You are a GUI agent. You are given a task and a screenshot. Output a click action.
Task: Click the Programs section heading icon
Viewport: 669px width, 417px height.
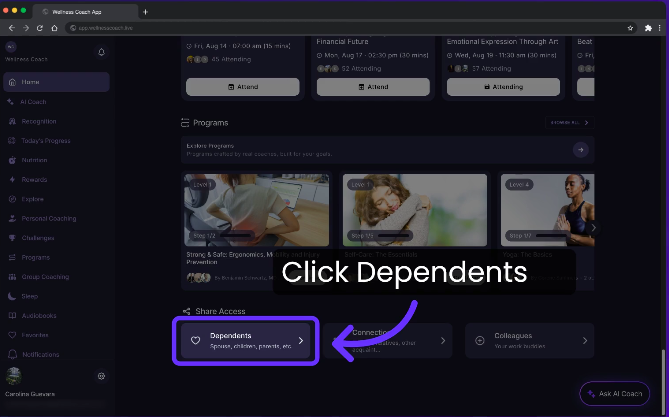pos(185,123)
